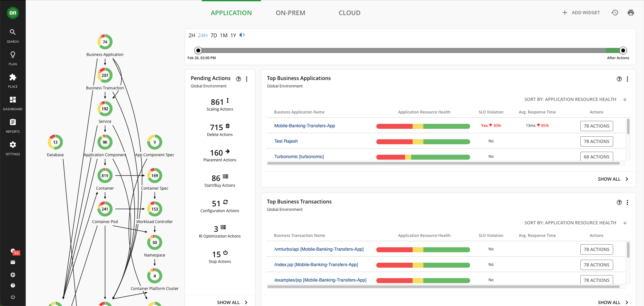Viewport: 644px width, 306px height.
Task: Open Settings gear in sidebar
Action: [13, 145]
